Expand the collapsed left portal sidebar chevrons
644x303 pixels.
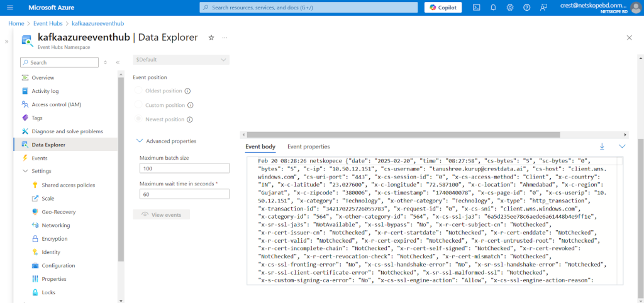[x=6, y=41]
